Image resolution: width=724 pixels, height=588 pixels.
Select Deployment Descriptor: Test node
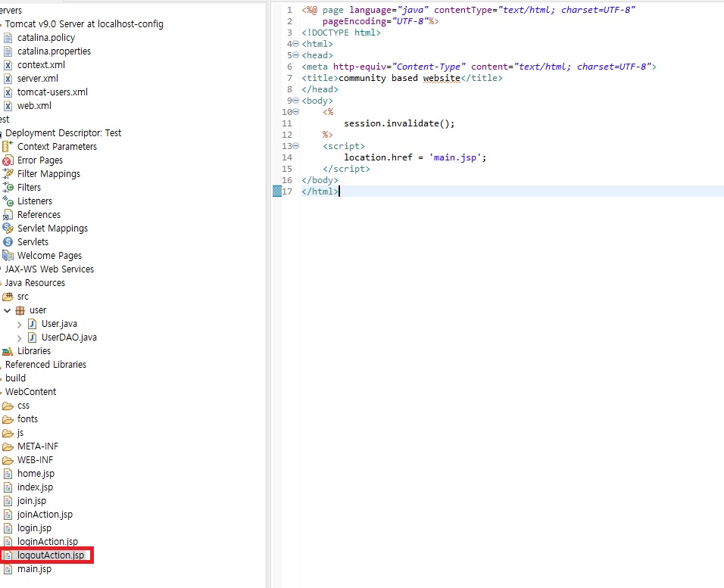click(64, 133)
